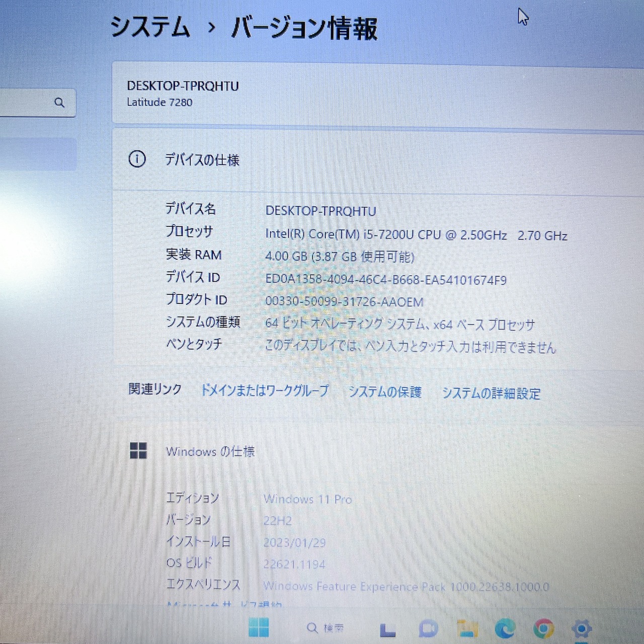The height and width of the screenshot is (644, 644).
Task: Open ドメインまたはワークグループ link
Action: (265, 390)
